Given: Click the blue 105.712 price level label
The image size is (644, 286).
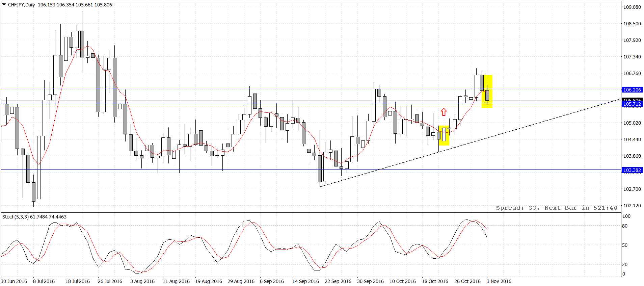Looking at the screenshot, I should click(x=632, y=104).
